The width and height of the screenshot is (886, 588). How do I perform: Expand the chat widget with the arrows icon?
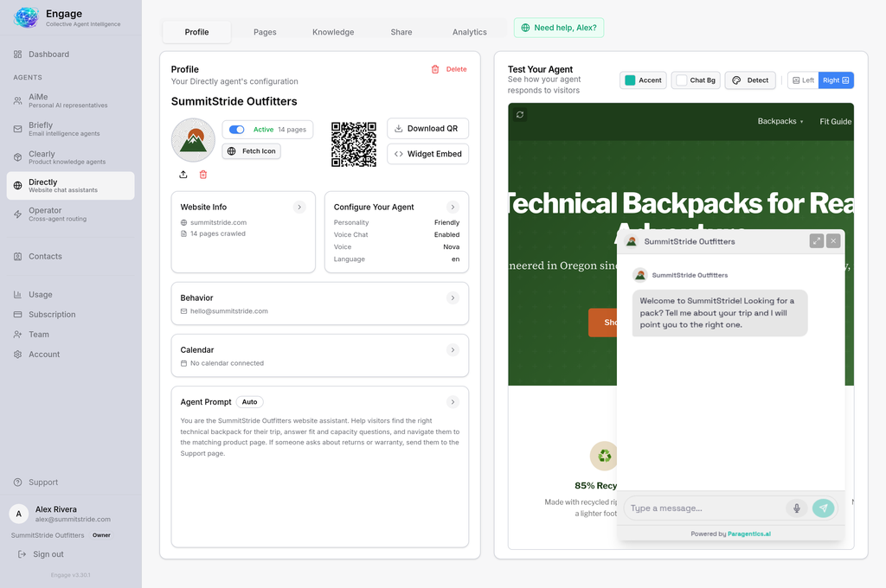click(x=817, y=241)
